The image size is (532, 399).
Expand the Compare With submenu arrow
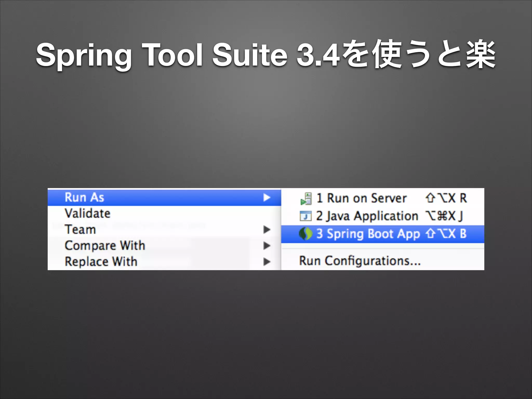coord(267,245)
